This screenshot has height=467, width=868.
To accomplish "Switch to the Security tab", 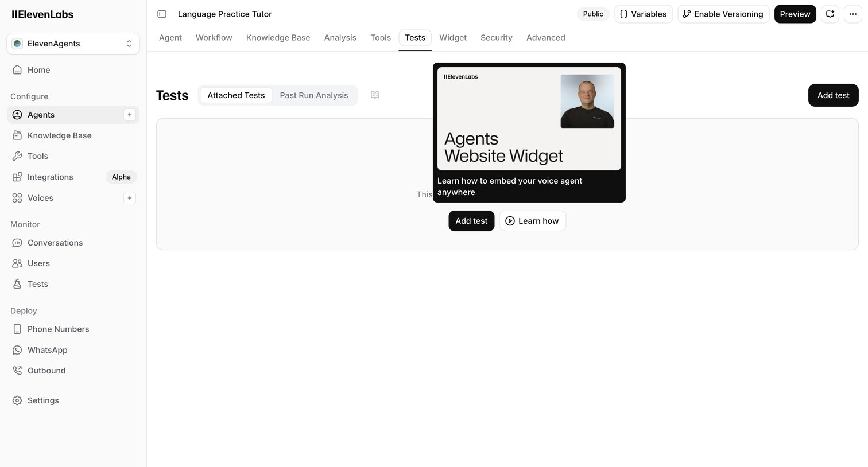I will click(497, 38).
